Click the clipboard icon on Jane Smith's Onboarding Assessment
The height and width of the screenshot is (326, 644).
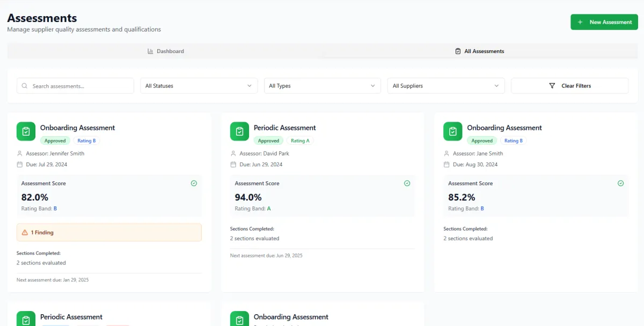point(452,131)
